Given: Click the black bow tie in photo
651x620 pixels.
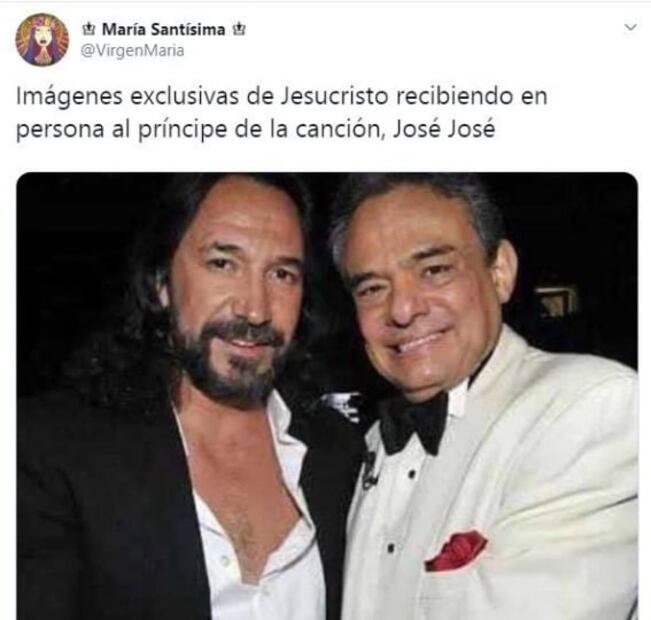Looking at the screenshot, I should (414, 424).
